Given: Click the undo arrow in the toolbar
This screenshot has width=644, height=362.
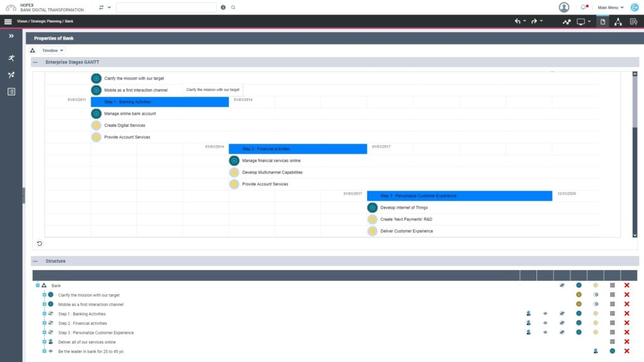Looking at the screenshot, I should coord(517,21).
